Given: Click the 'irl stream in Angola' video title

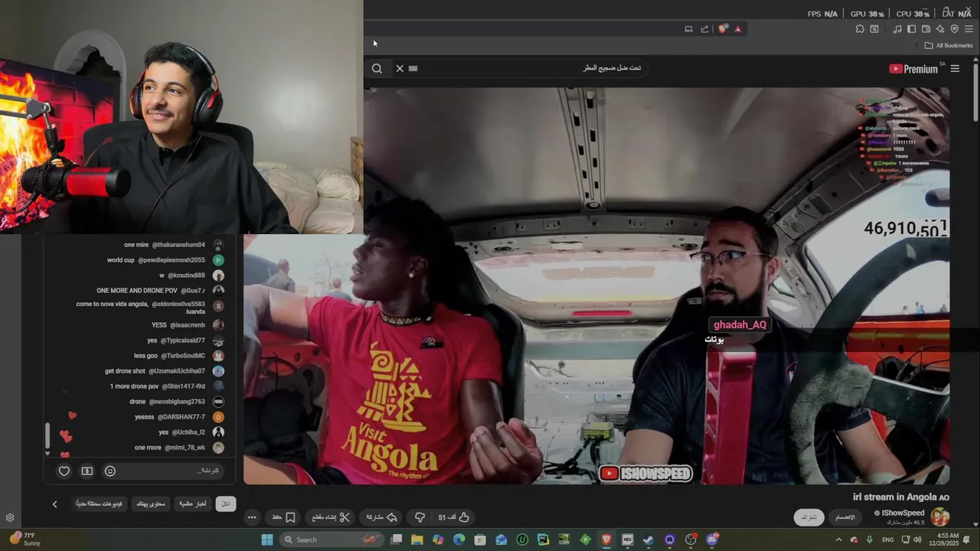Looking at the screenshot, I should (x=901, y=497).
